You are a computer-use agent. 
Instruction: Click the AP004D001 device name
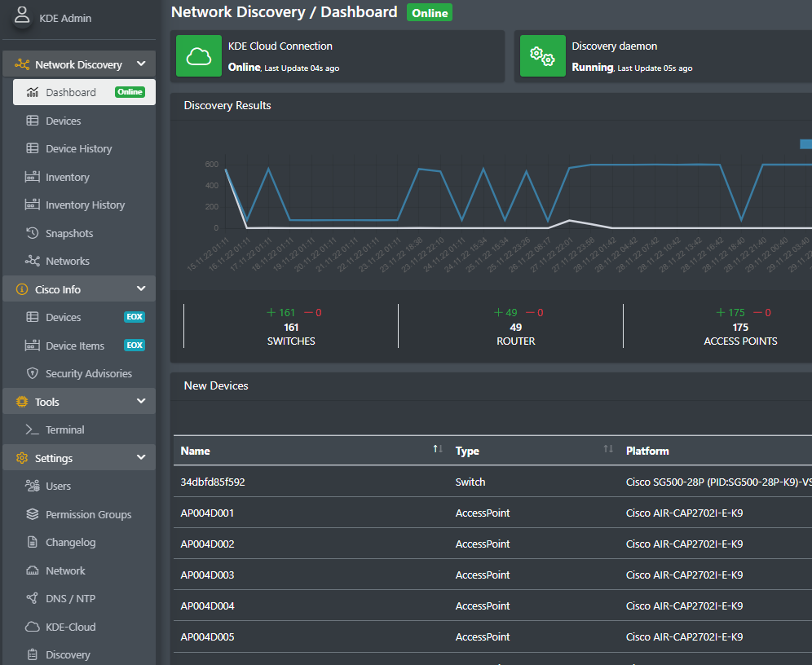(207, 513)
